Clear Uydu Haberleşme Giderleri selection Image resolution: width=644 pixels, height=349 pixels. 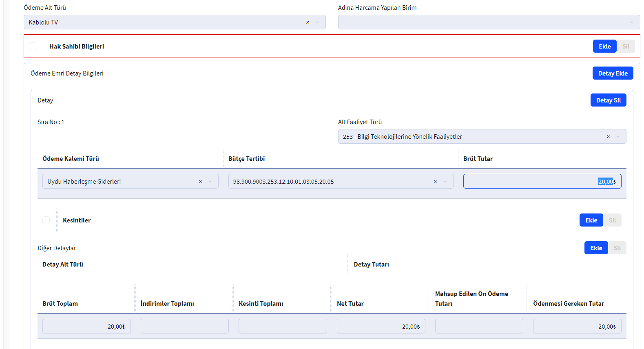pos(200,182)
